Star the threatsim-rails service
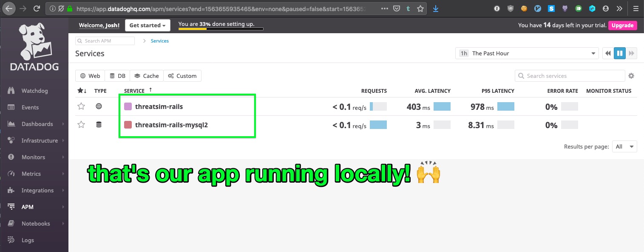 click(x=81, y=106)
